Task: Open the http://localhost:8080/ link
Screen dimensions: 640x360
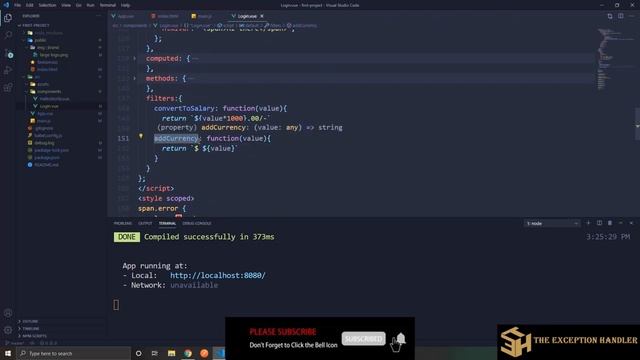Action: click(218, 276)
